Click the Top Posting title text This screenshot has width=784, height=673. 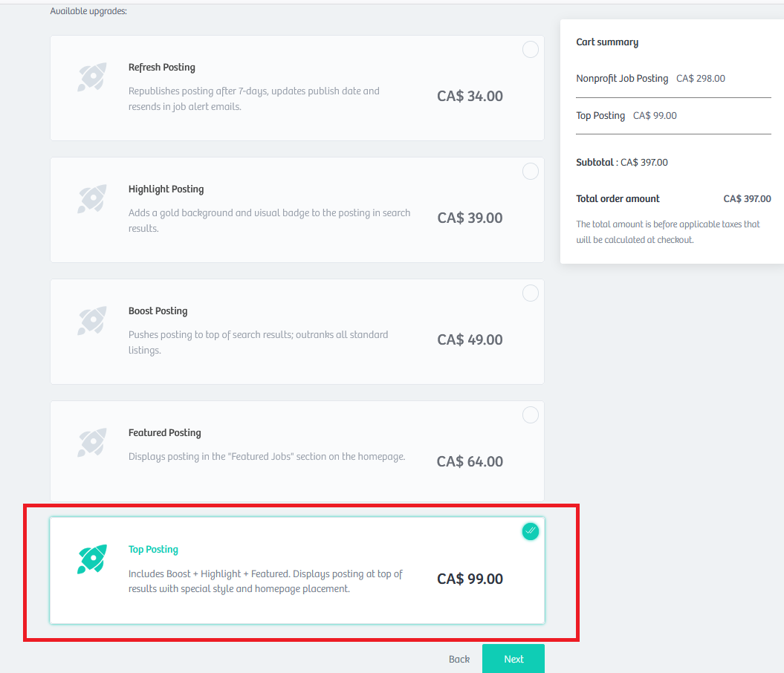153,550
